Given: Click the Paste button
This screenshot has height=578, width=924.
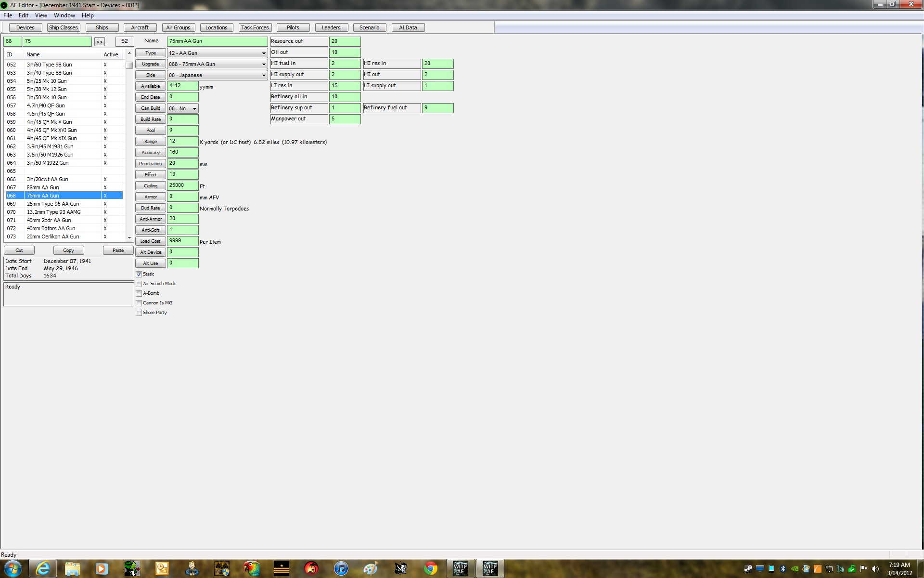Looking at the screenshot, I should pyautogui.click(x=118, y=250).
